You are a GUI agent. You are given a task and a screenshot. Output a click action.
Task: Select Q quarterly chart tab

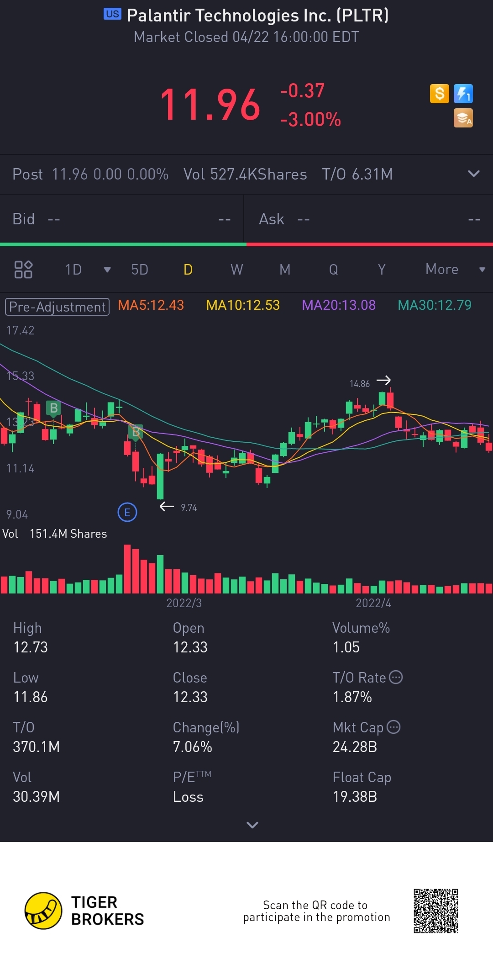334,270
